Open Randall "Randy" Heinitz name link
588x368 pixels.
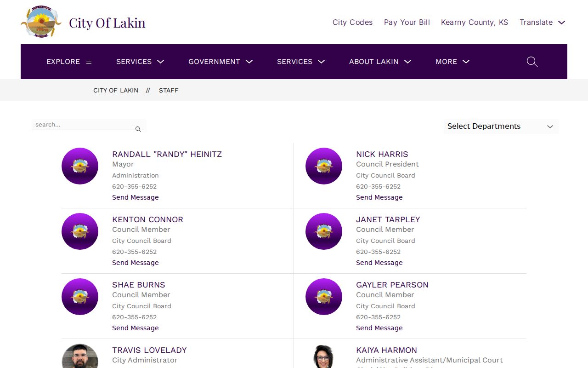click(x=167, y=154)
